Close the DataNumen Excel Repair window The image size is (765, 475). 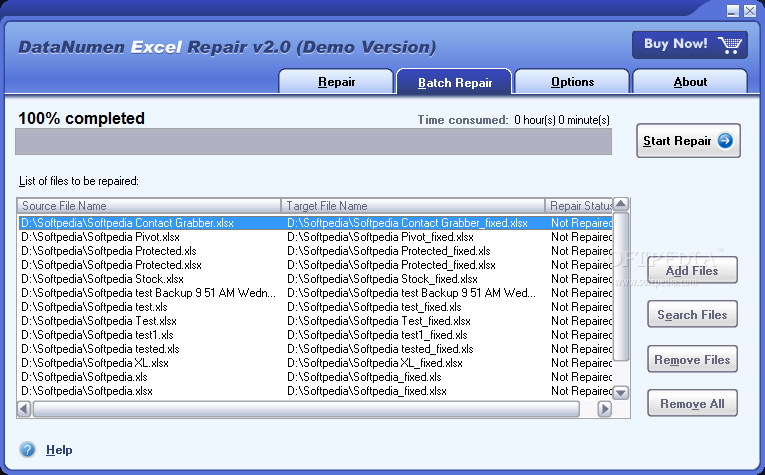click(750, 11)
